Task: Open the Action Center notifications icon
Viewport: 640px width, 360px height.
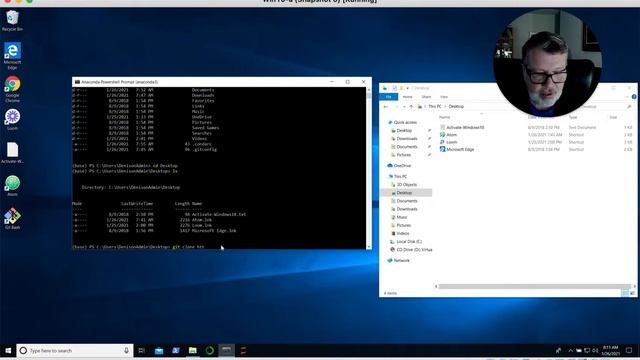Action: 629,351
